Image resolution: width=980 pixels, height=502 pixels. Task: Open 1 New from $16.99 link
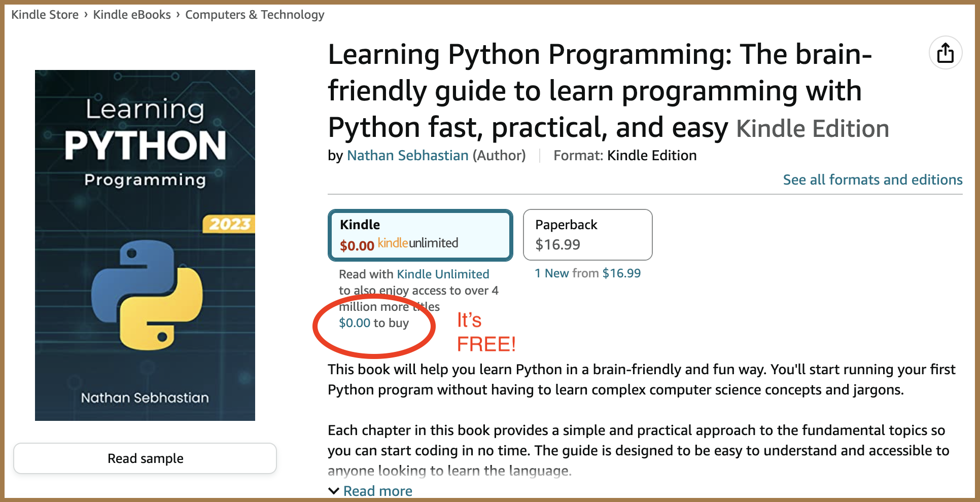587,273
